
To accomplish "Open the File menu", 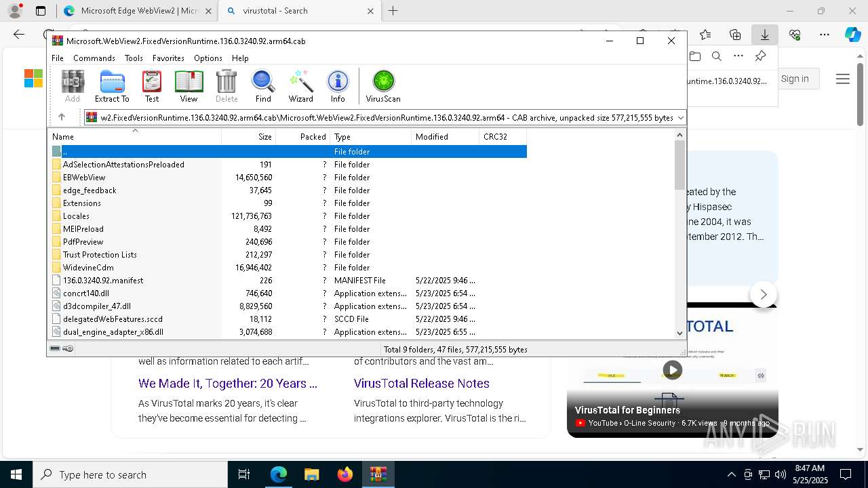I will pos(58,58).
